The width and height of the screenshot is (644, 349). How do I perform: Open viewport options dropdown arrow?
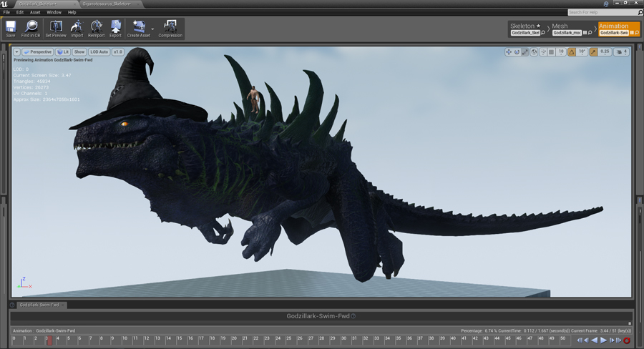[x=16, y=52]
